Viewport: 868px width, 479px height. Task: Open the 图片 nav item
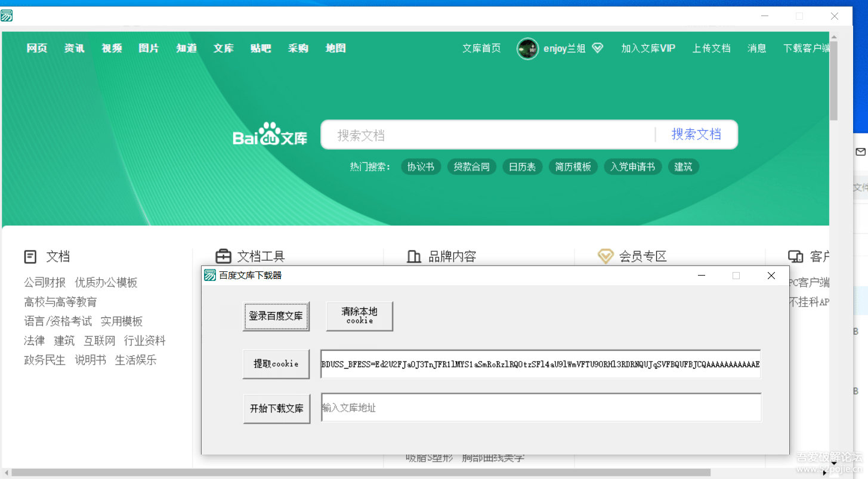point(149,48)
